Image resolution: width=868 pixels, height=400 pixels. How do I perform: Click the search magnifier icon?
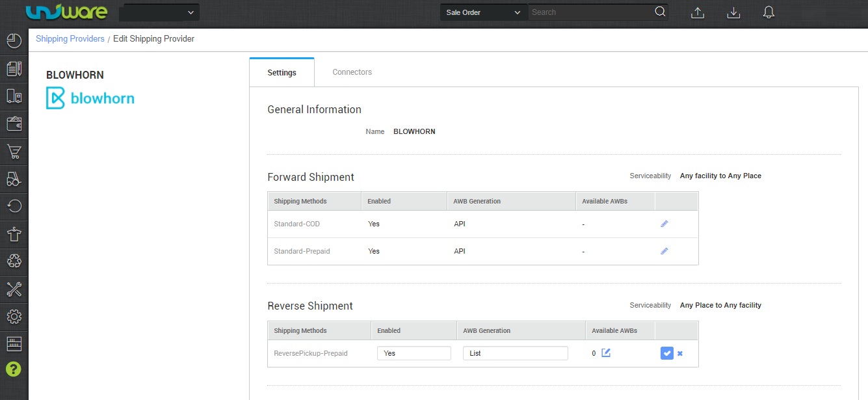660,12
